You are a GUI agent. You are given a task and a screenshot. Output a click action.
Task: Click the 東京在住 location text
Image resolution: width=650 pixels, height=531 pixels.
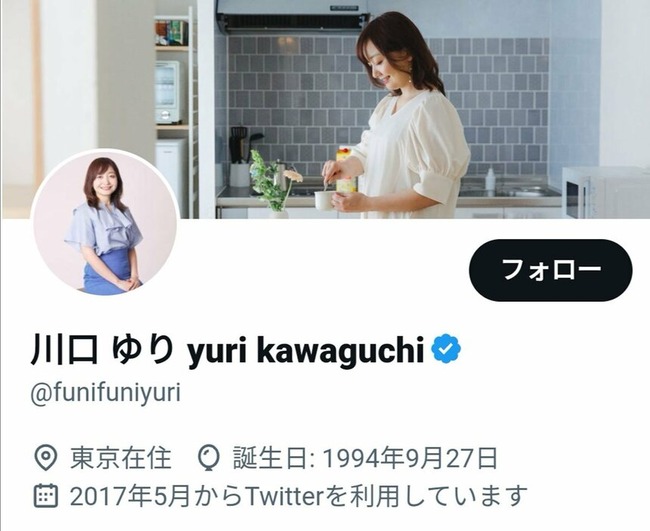click(x=121, y=458)
